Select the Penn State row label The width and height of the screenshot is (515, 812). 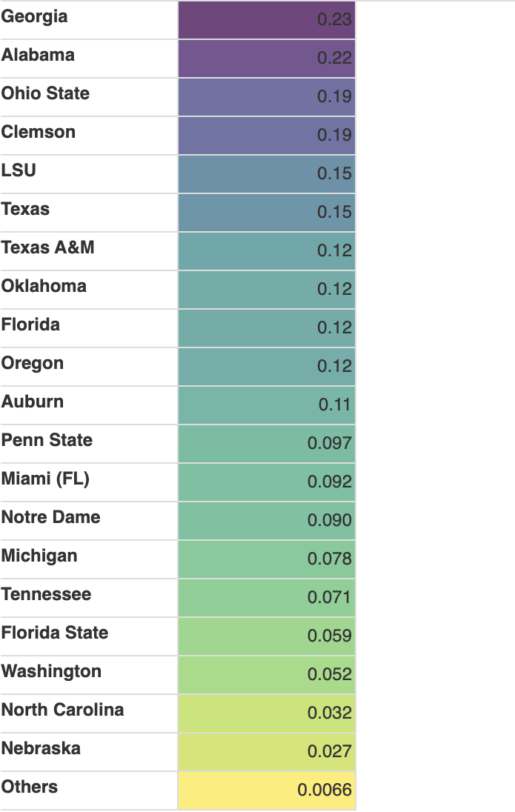(x=47, y=441)
